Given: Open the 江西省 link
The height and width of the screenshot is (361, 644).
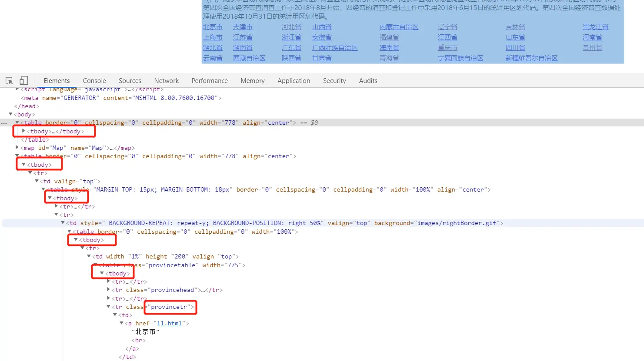Looking at the screenshot, I should click(447, 37).
